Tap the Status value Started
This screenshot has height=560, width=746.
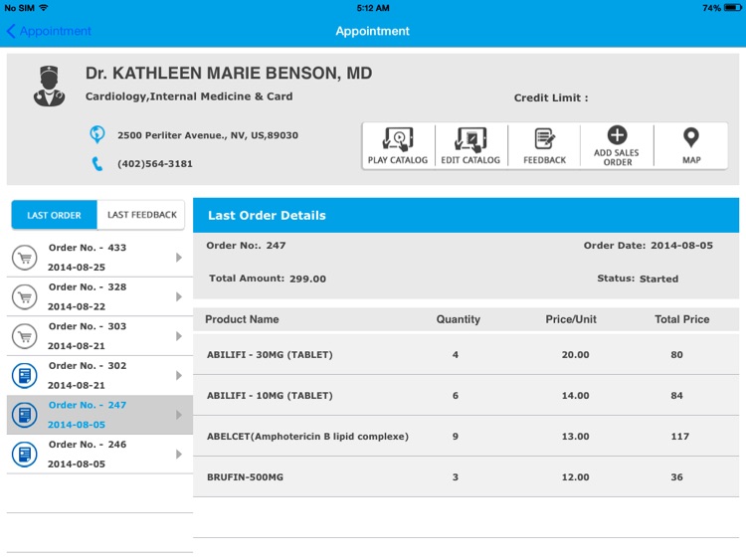[x=658, y=279]
